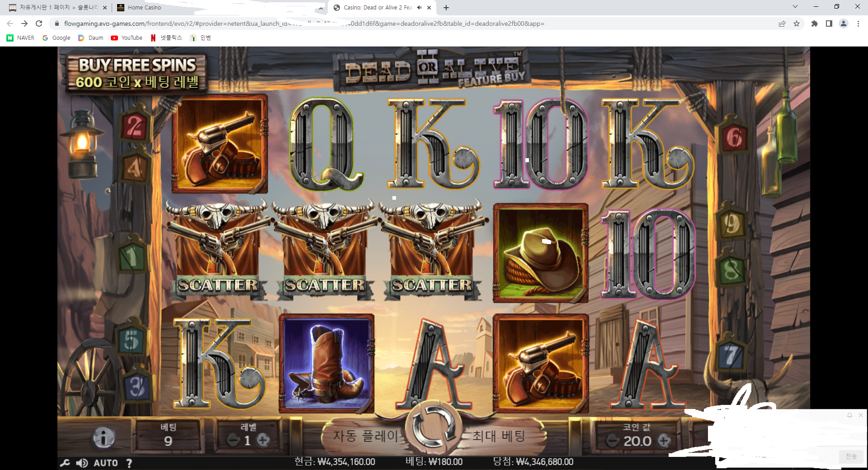868x470 pixels.
Task: Open the browser extensions puzzle icon
Action: 815,23
